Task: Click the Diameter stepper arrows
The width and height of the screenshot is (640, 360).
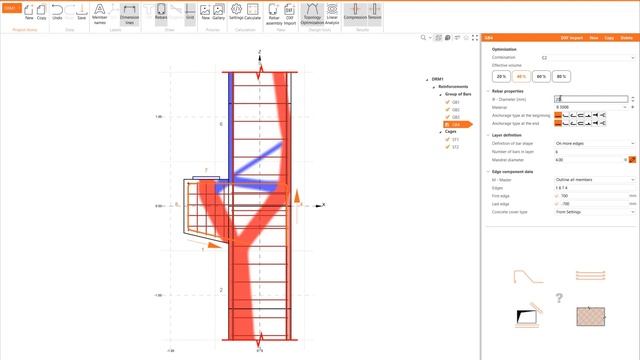Action: click(x=633, y=99)
